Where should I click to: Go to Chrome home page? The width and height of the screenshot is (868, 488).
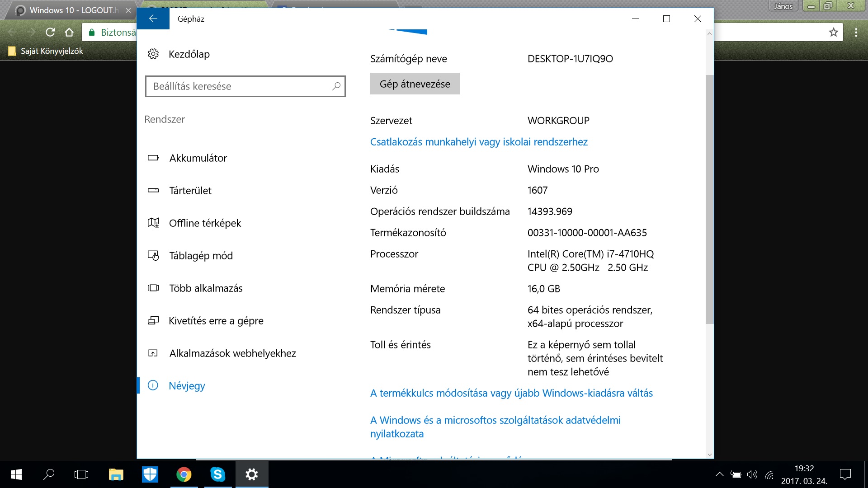[69, 32]
